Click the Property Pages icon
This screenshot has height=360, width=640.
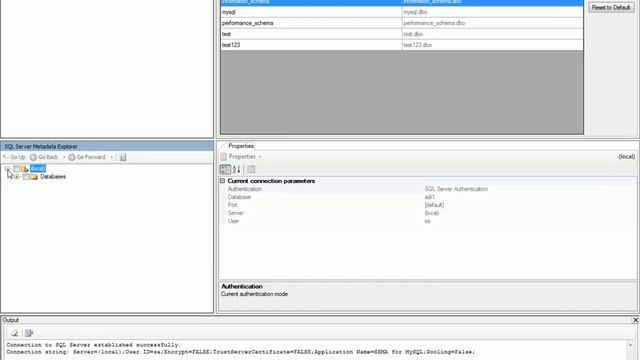251,169
